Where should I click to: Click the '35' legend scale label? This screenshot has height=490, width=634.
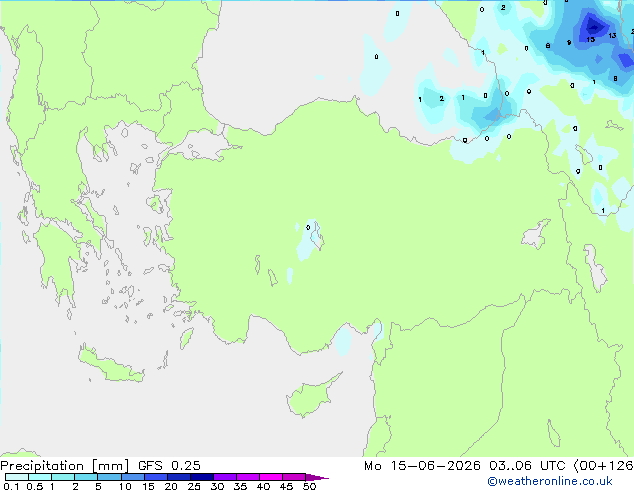click(x=241, y=486)
